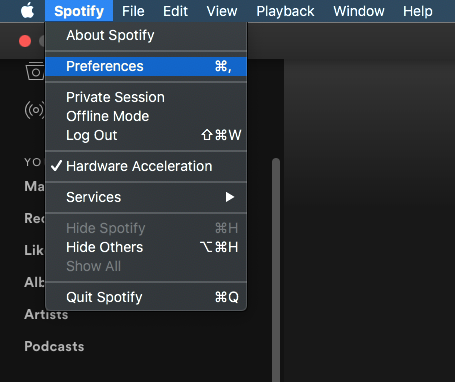
Task: Choose Preferences from the Spotify menu
Action: pyautogui.click(x=146, y=66)
